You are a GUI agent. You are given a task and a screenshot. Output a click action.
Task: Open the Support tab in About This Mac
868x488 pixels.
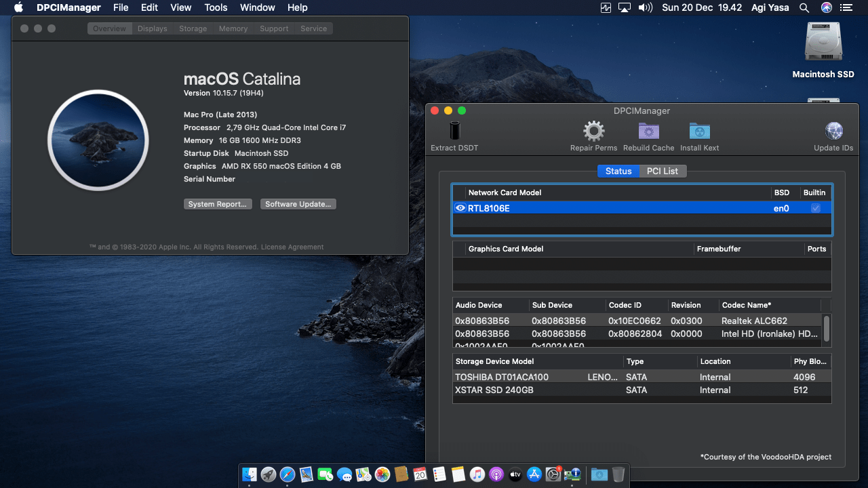tap(274, 28)
